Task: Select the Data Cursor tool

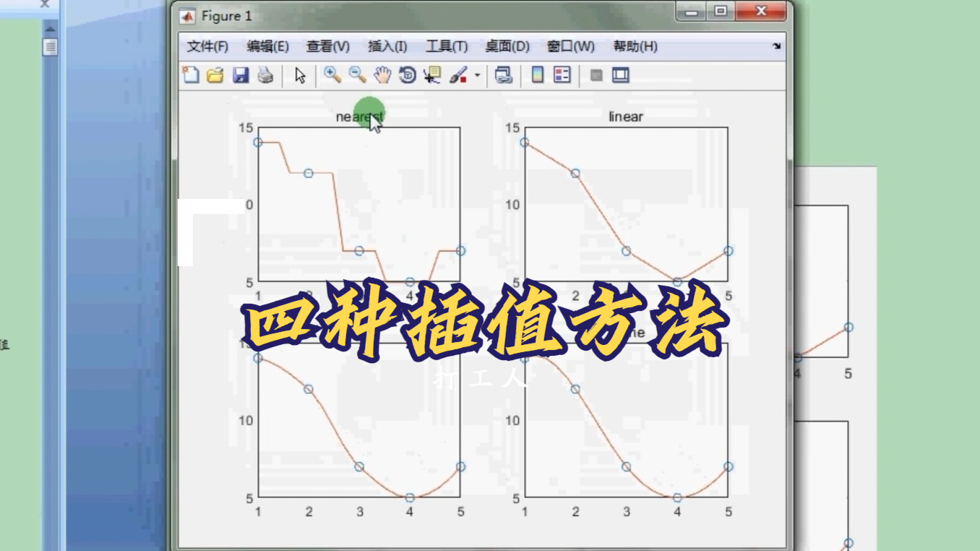Action: click(x=432, y=75)
